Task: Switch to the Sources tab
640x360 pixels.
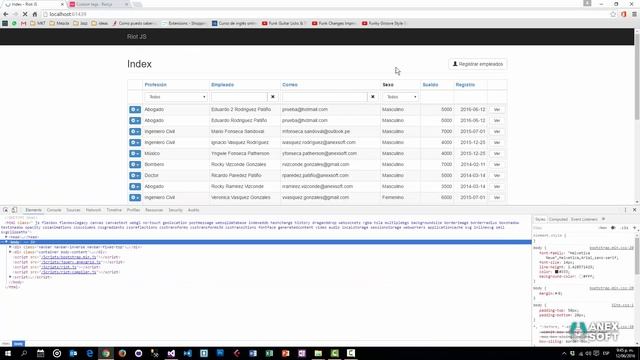Action: 73,210
